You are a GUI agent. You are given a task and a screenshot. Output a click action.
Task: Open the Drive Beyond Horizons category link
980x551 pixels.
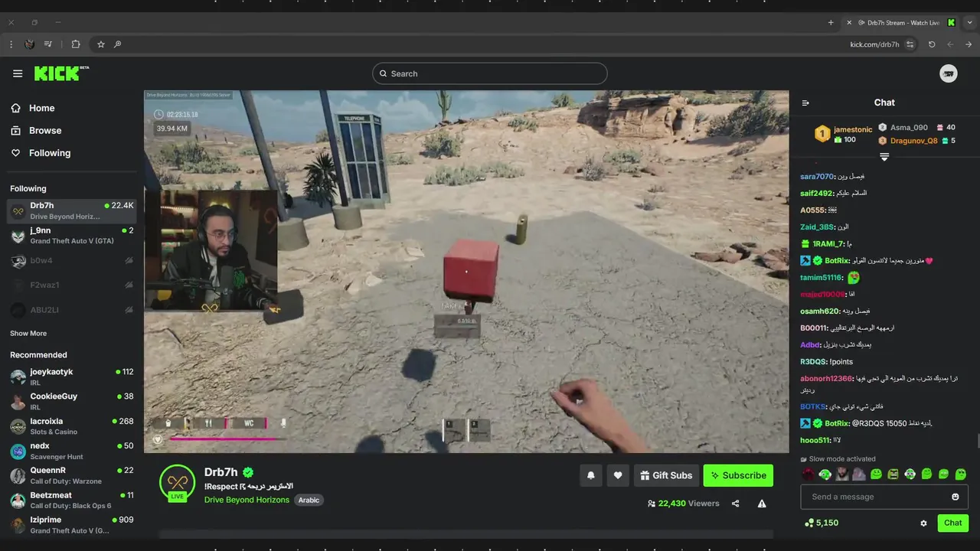tap(247, 500)
